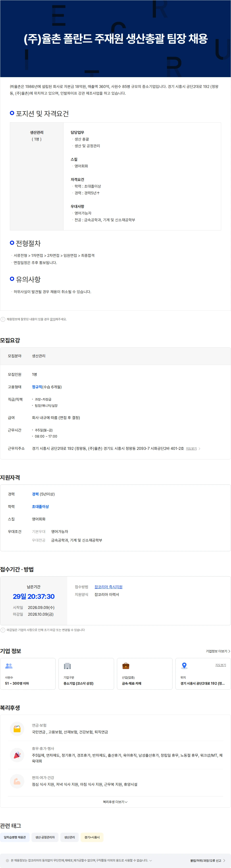Click the chevron next to 근무지주소 지도보기

pos(199,448)
